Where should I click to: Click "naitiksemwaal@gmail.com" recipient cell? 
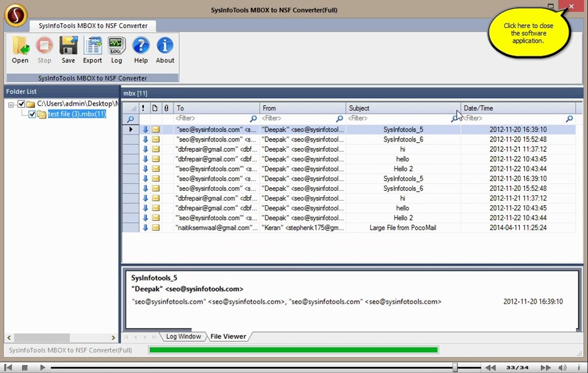[x=216, y=227]
